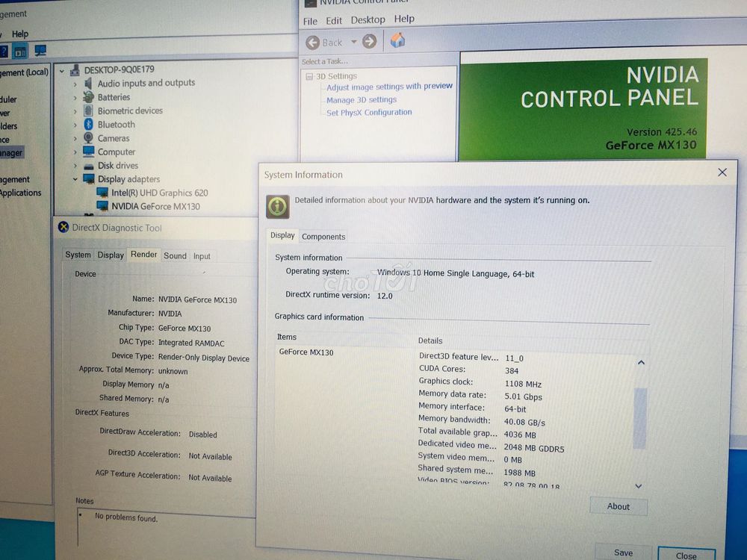Image resolution: width=747 pixels, height=560 pixels.
Task: Open Set PhysX Configuration task
Action: (x=369, y=113)
